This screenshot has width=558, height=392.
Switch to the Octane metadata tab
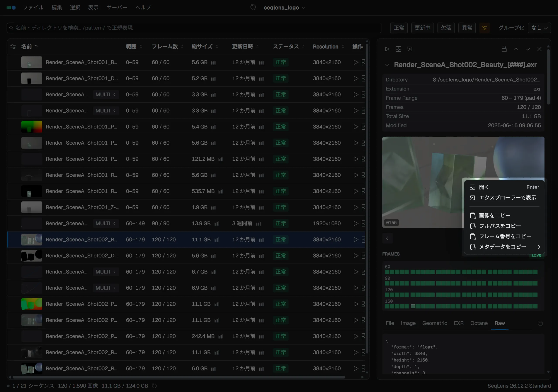[479, 323]
